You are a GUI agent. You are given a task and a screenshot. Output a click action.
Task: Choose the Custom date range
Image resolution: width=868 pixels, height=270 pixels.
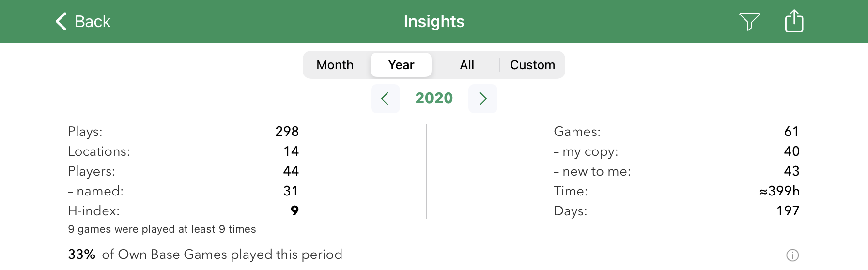click(x=532, y=65)
